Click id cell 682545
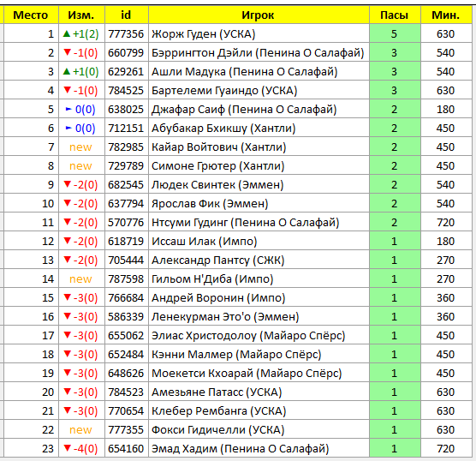The height and width of the screenshot is (461, 476). [x=127, y=184]
